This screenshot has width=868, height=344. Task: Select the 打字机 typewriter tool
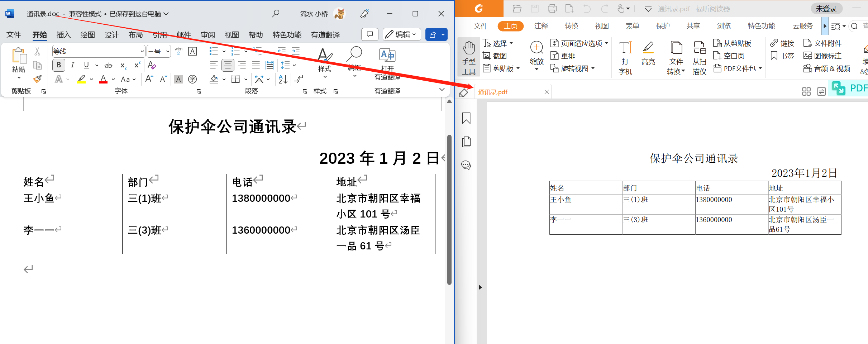click(625, 57)
